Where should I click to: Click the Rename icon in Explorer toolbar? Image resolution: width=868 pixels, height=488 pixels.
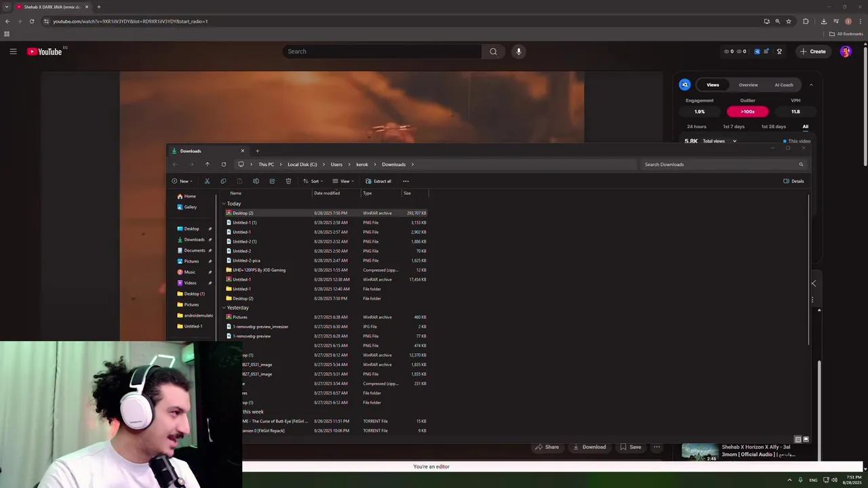point(256,181)
